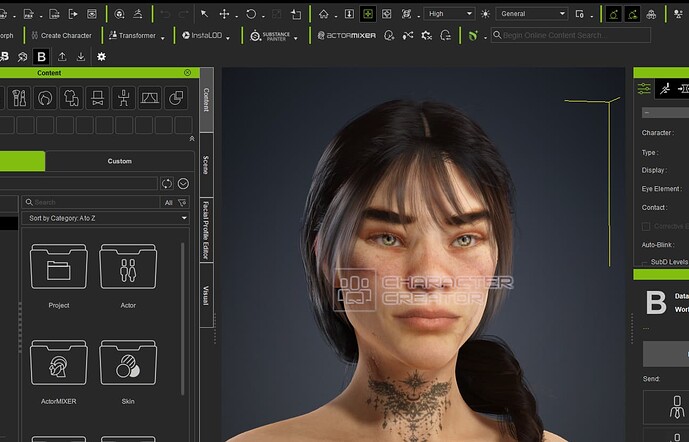
Task: Click the InstaLOD button
Action: (202, 36)
